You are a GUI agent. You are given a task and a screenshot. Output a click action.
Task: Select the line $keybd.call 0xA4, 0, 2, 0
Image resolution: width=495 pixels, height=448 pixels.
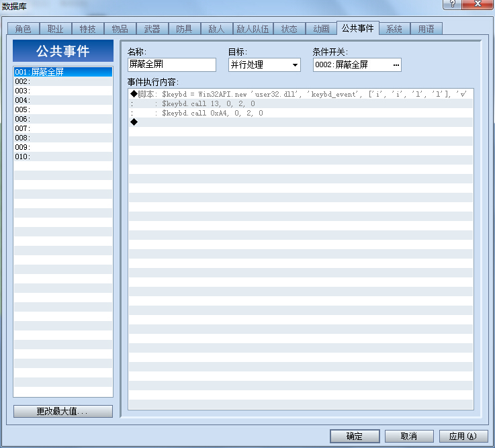click(301, 113)
